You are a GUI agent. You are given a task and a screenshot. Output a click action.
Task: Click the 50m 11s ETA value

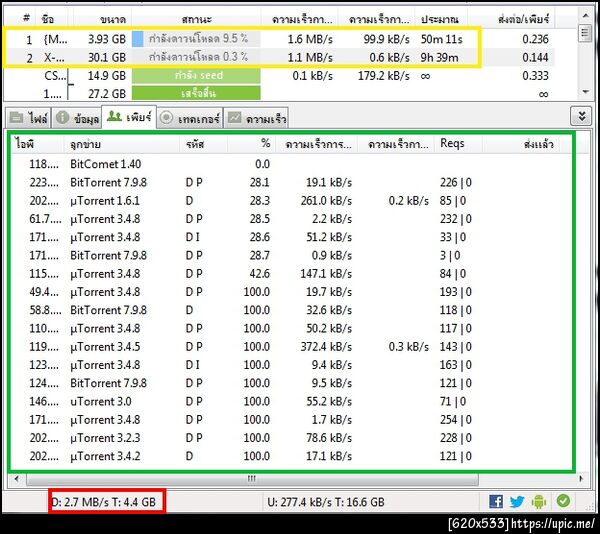(442, 39)
